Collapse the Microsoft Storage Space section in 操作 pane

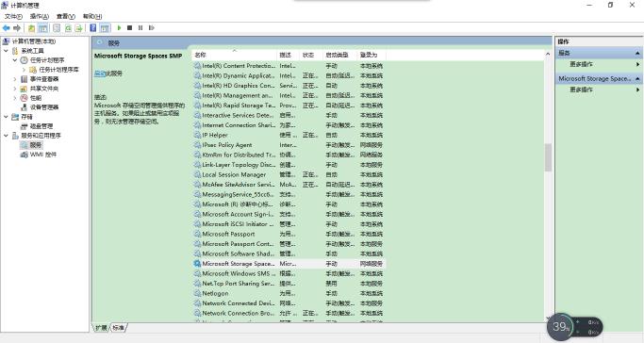click(637, 78)
